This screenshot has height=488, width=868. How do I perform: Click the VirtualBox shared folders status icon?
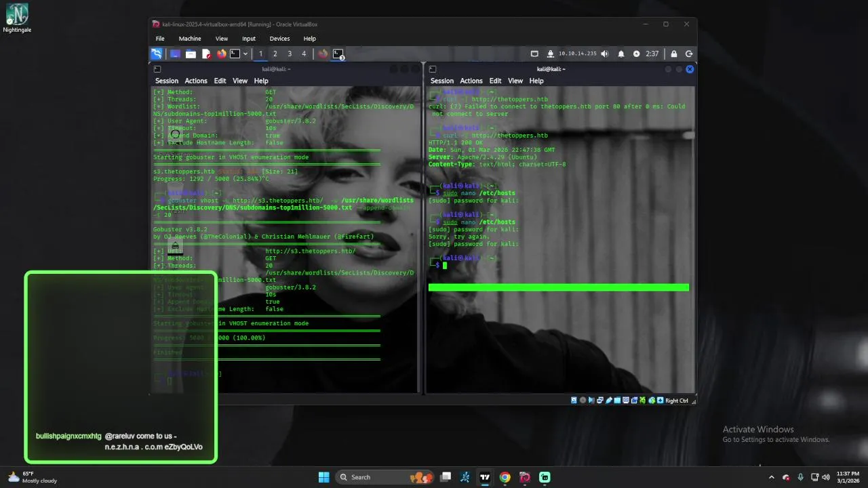click(x=617, y=401)
